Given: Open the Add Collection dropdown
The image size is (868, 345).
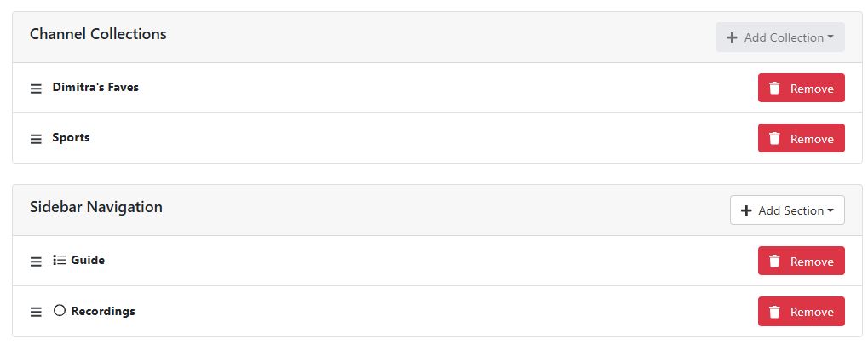Looking at the screenshot, I should tap(779, 37).
